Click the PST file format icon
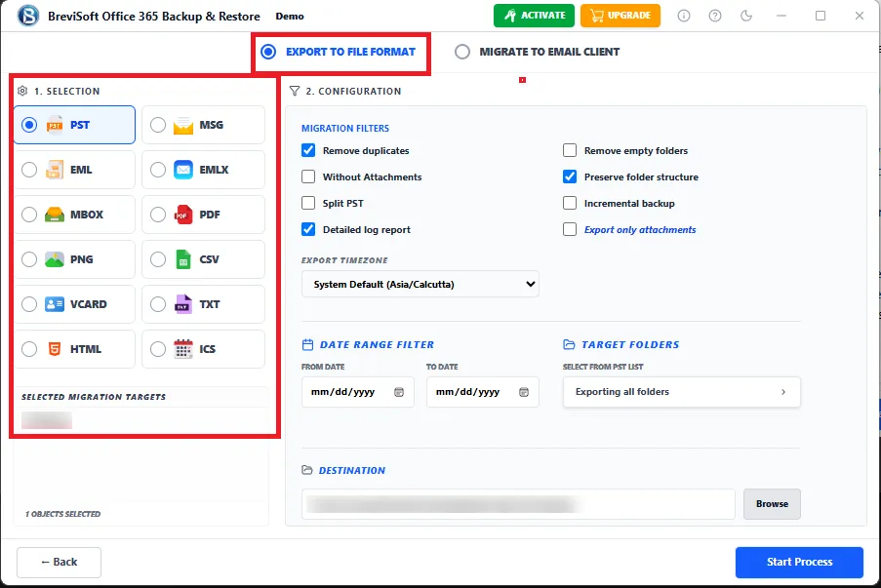 coord(55,125)
